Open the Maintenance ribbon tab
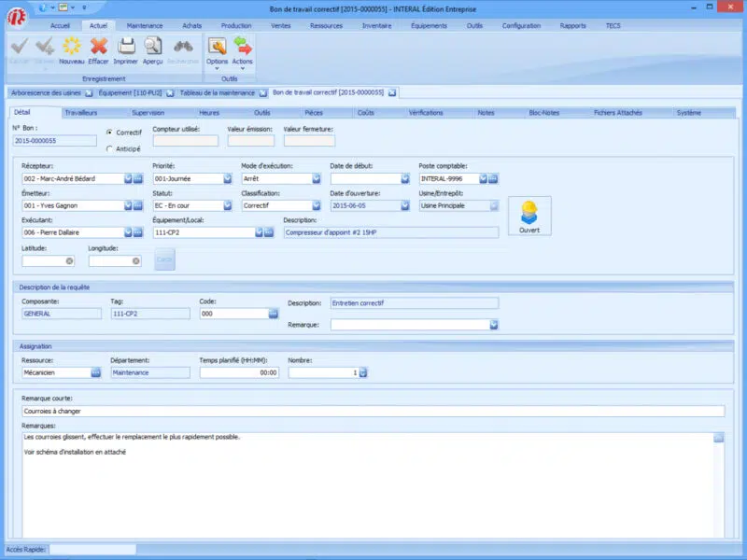The width and height of the screenshot is (747, 560). tap(145, 25)
